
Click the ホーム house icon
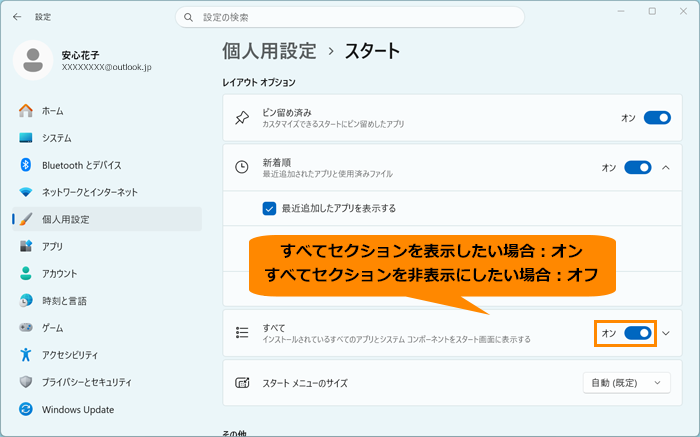[26, 111]
